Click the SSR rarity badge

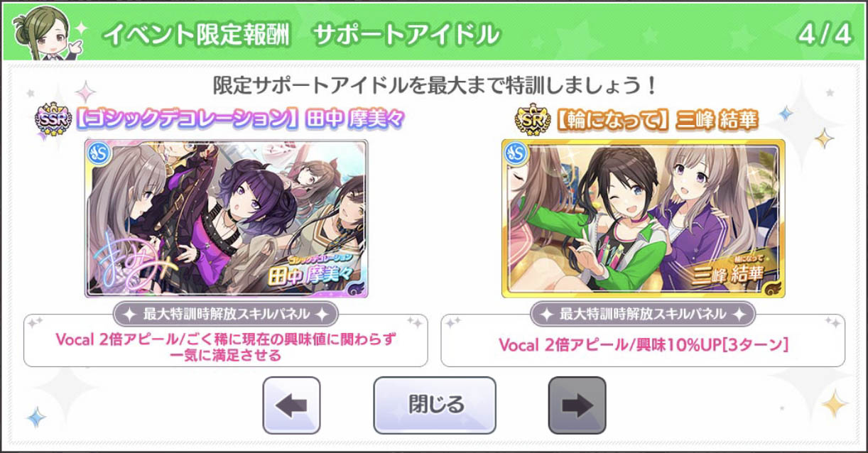click(x=53, y=120)
